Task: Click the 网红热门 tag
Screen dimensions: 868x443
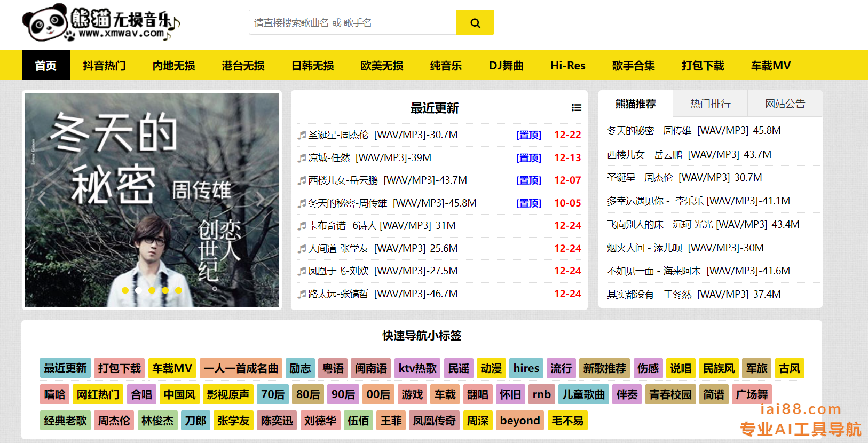Action: pos(98,394)
